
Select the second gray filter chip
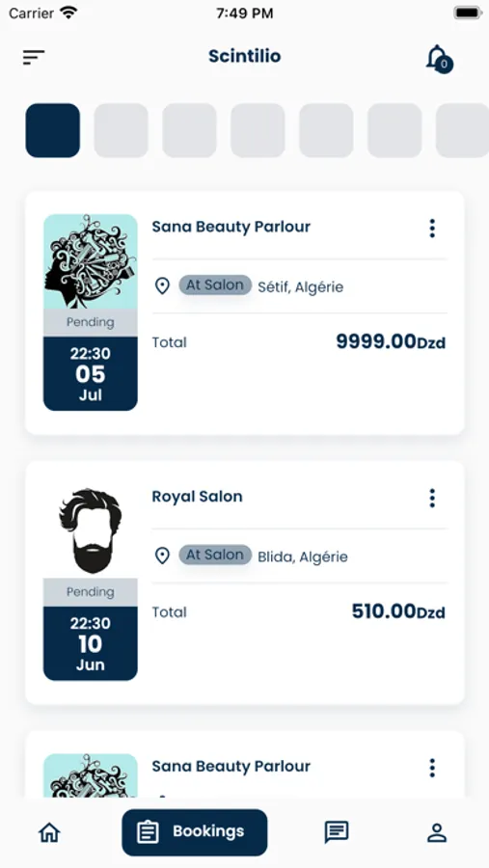(x=189, y=130)
